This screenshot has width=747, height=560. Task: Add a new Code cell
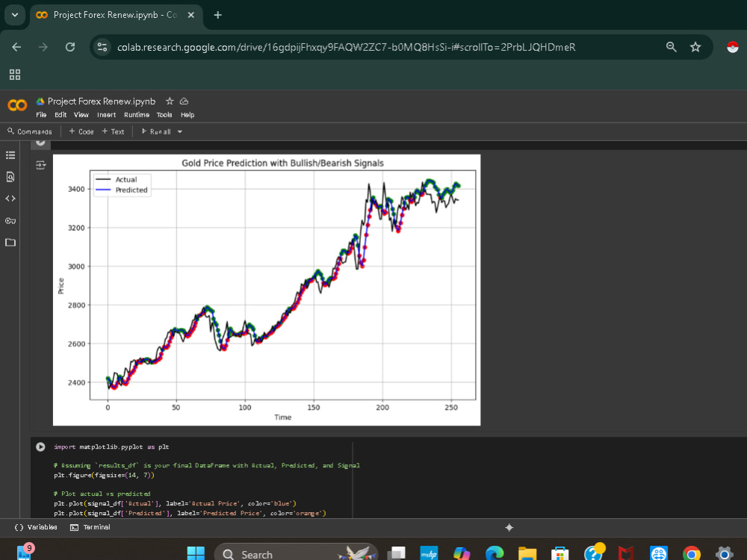click(81, 131)
